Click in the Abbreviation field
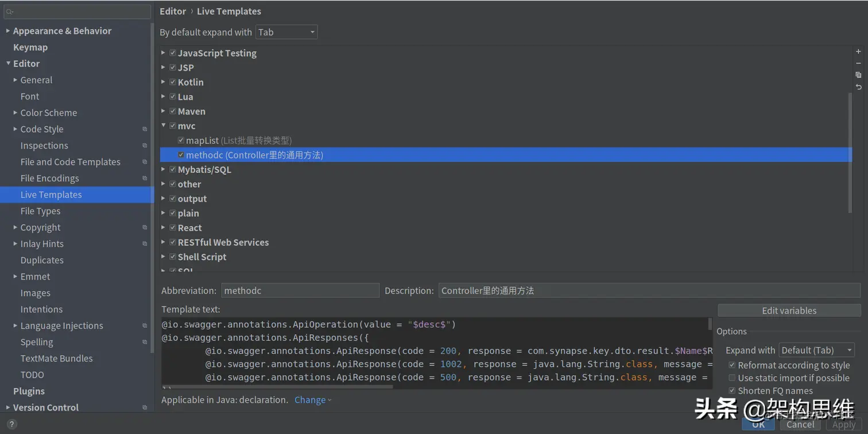The height and width of the screenshot is (434, 868). coord(300,290)
